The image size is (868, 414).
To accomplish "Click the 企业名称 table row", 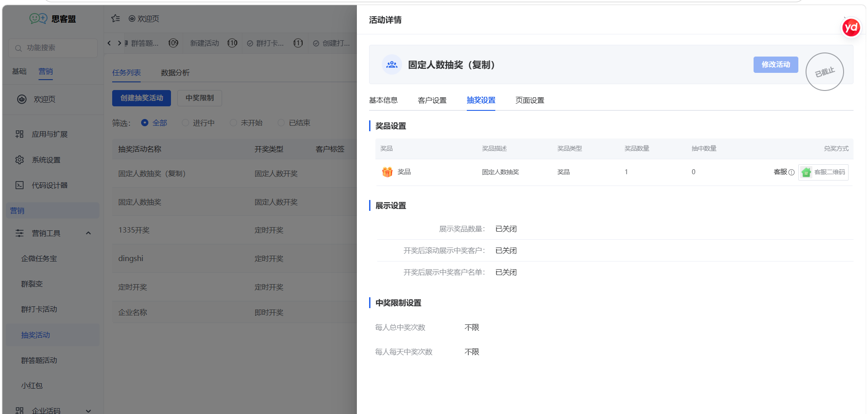I will [234, 312].
